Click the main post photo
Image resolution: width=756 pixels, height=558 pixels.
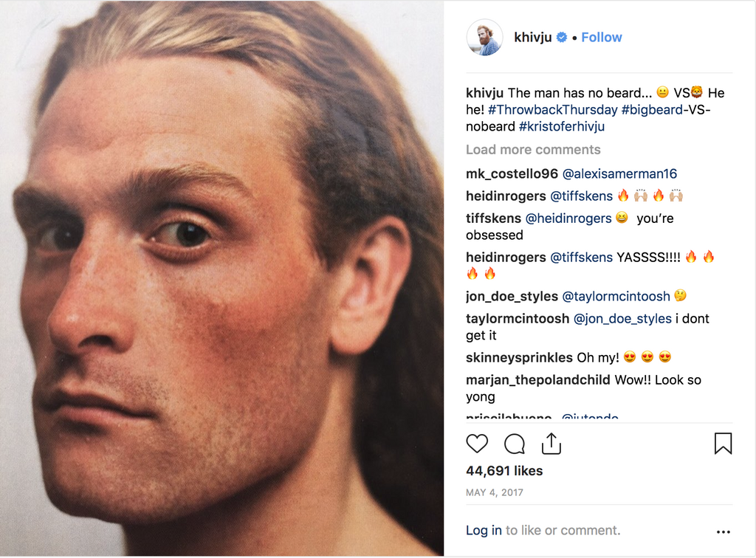coord(221,279)
